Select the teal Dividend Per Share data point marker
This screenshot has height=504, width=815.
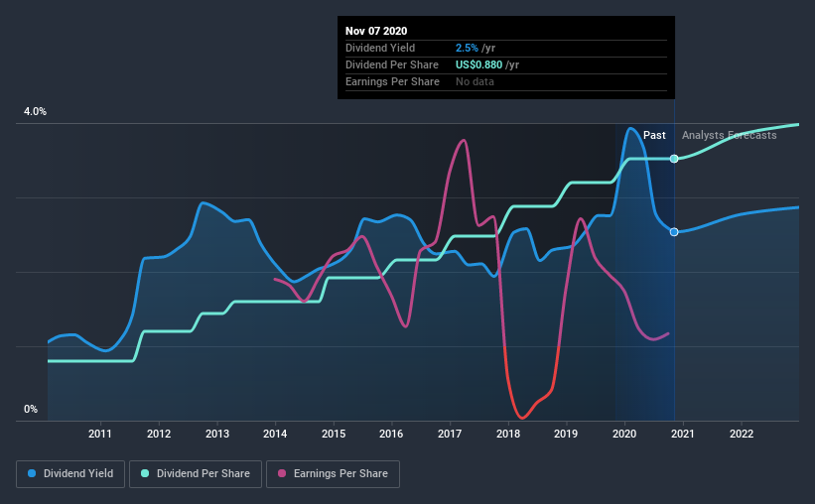(x=674, y=159)
